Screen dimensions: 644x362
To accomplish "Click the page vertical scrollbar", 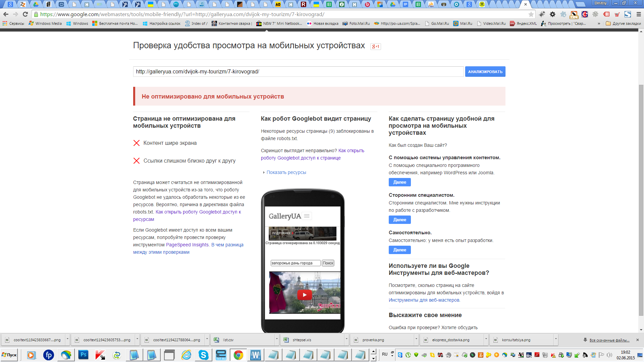I will 641,199.
